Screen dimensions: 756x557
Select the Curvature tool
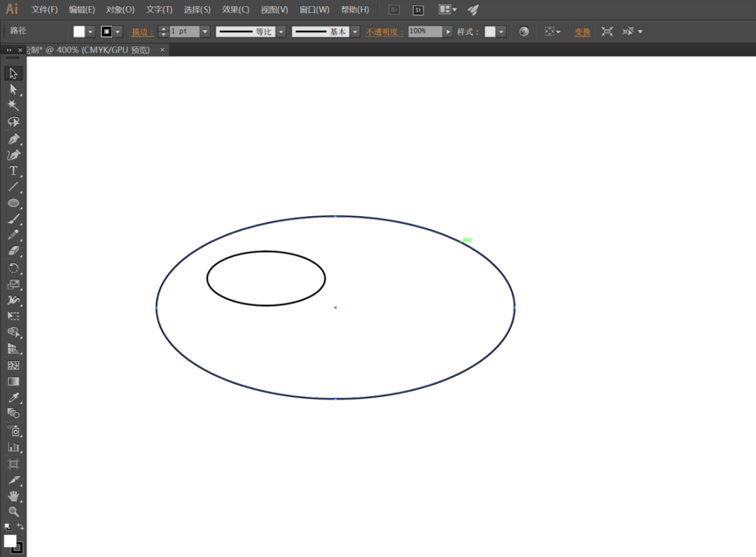[13, 155]
